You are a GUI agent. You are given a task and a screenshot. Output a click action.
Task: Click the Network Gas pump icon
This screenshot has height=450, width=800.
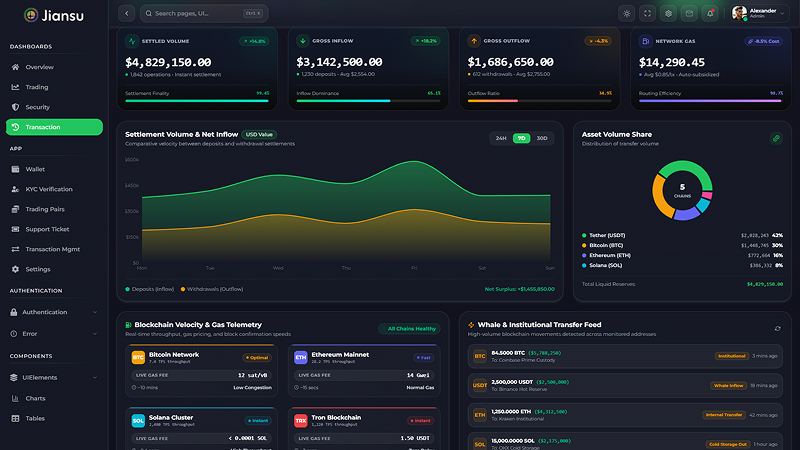[645, 41]
